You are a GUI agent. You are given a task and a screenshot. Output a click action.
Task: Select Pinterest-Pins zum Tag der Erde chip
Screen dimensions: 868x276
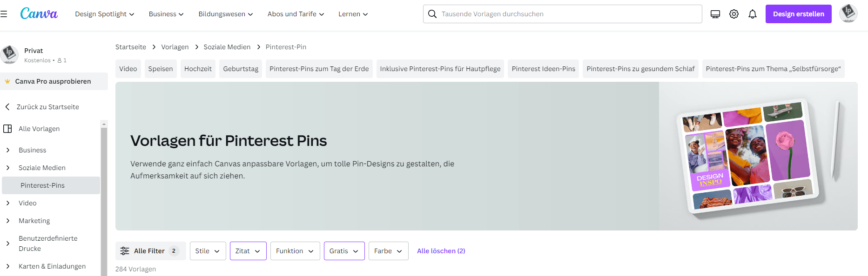pyautogui.click(x=319, y=69)
